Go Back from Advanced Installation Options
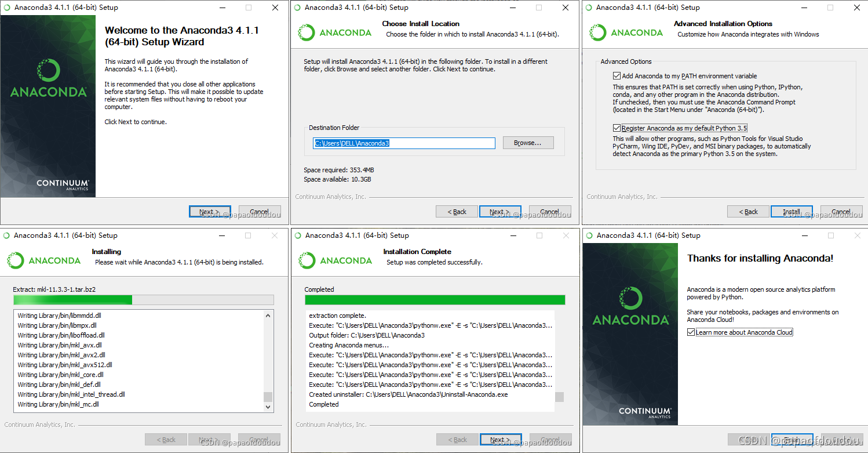This screenshot has width=868, height=453. [x=748, y=212]
